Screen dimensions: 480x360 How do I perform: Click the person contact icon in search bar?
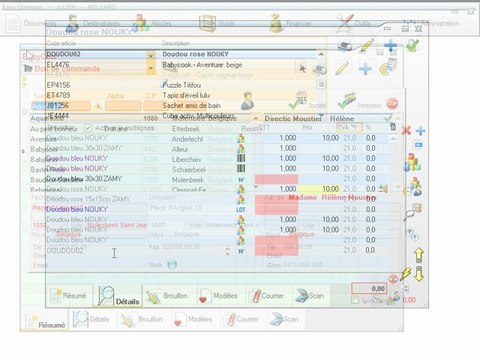248,101
